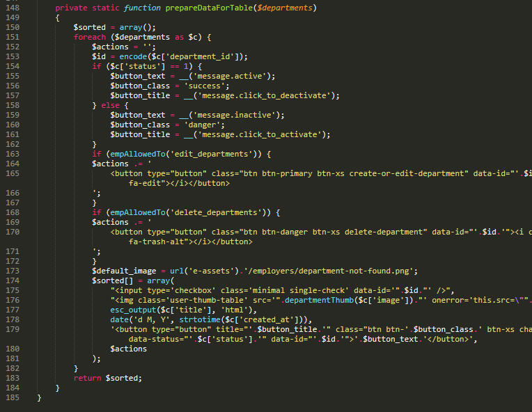
Task: Click line number 163 in the gutter
Action: pos(13,154)
